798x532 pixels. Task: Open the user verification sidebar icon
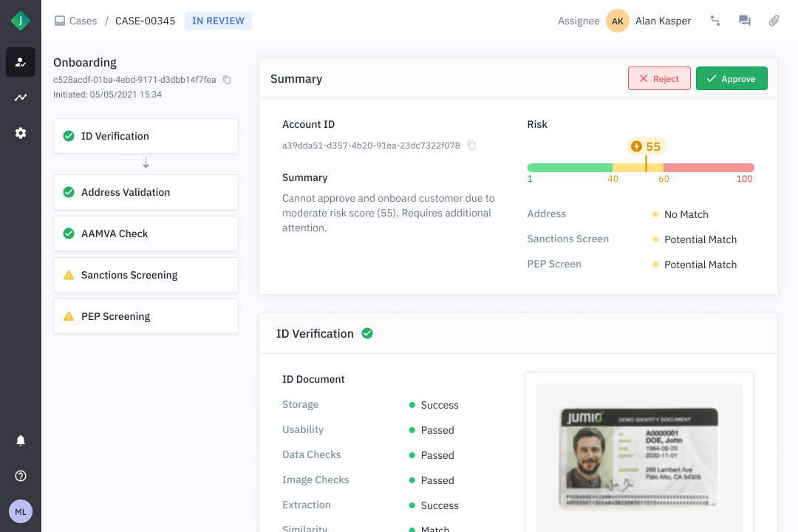click(21, 62)
